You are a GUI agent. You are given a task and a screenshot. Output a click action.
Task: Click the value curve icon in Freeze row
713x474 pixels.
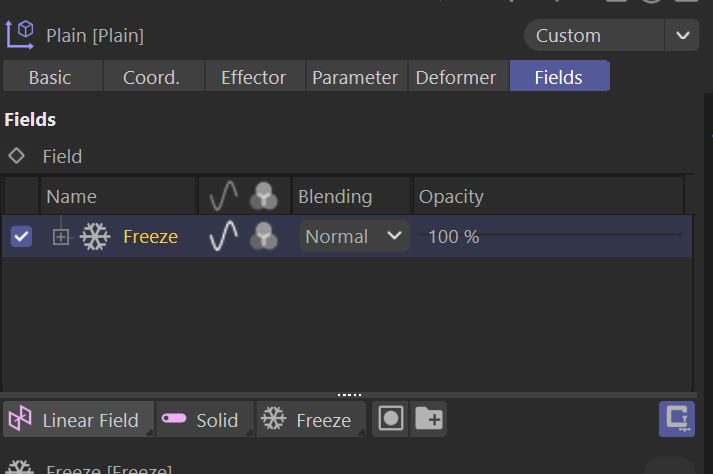[x=223, y=237]
